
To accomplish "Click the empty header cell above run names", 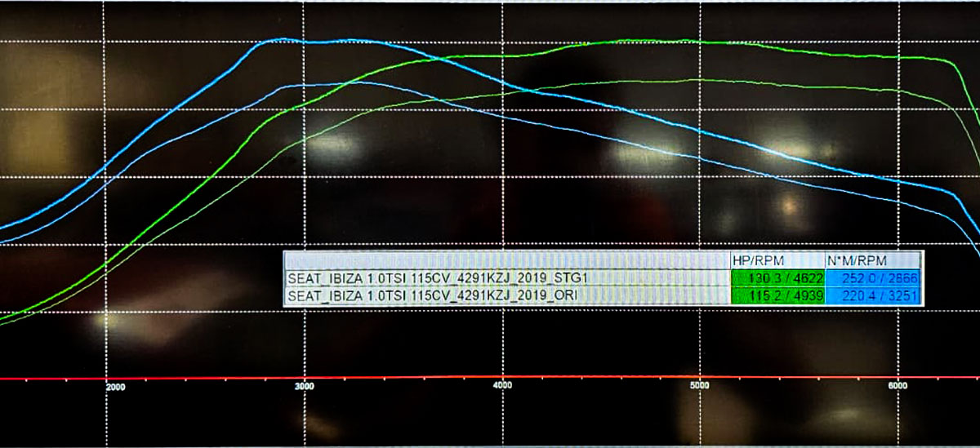I will tap(506, 260).
